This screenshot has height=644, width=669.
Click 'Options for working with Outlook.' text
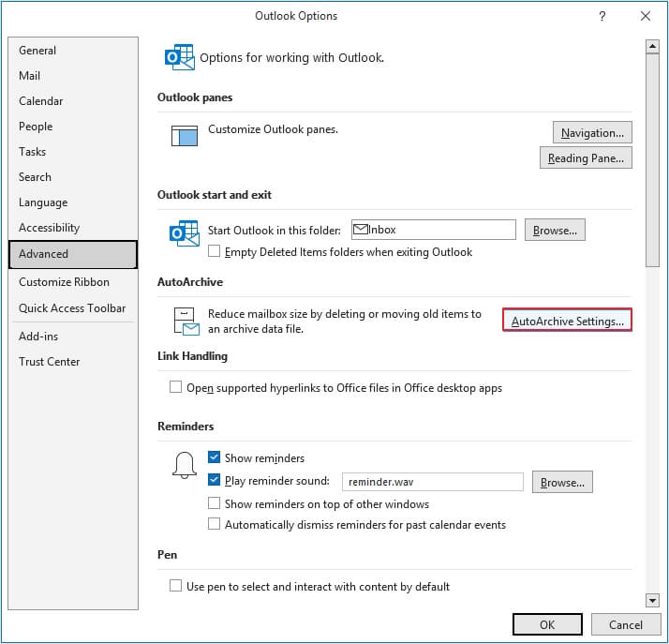click(291, 57)
